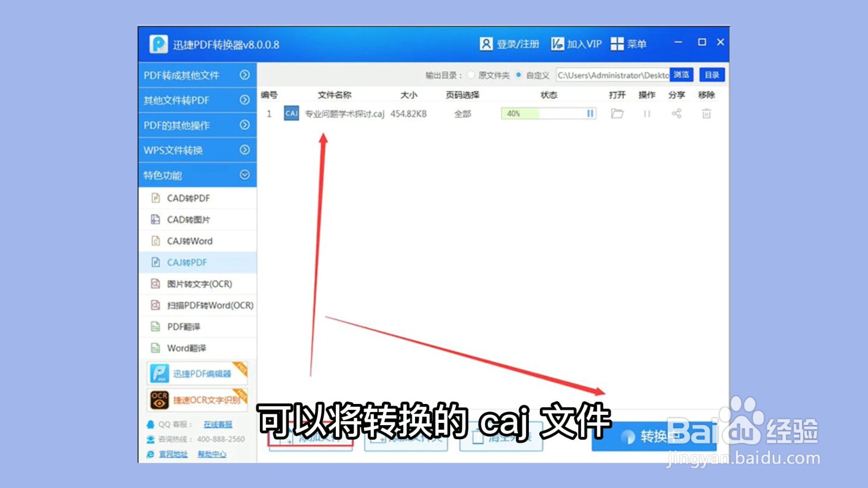The height and width of the screenshot is (488, 868).
Task: Pause the conversion using the pause icon
Action: pos(647,113)
